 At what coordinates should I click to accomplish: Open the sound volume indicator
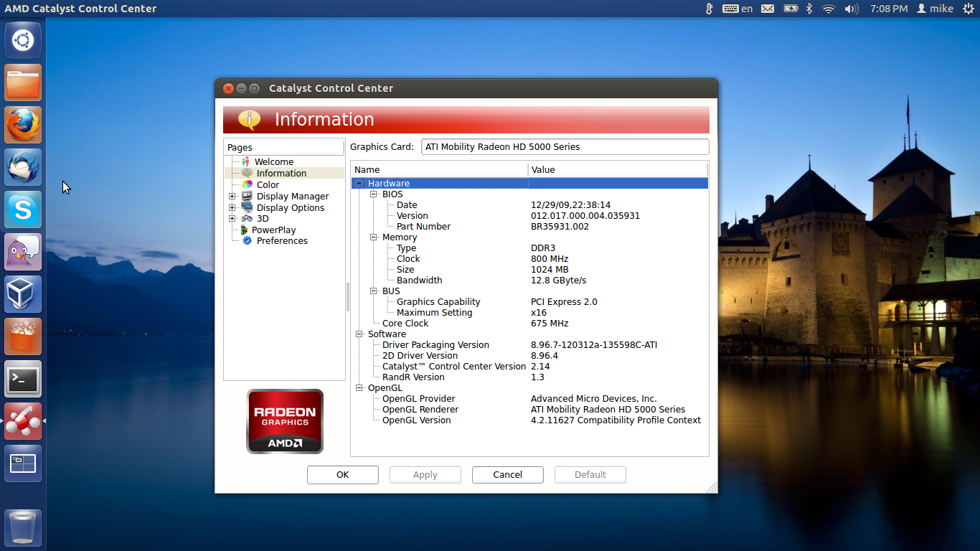[852, 9]
